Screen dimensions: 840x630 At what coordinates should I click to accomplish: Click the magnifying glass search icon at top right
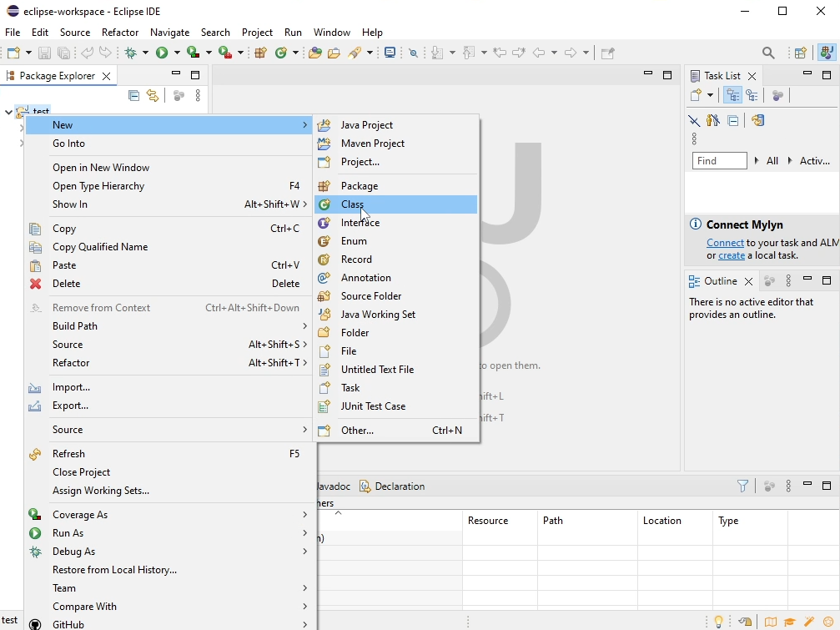click(x=768, y=53)
